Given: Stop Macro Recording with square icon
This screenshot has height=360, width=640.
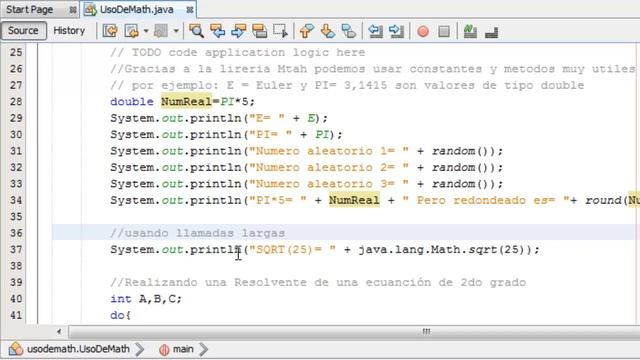Looking at the screenshot, I should click(444, 31).
